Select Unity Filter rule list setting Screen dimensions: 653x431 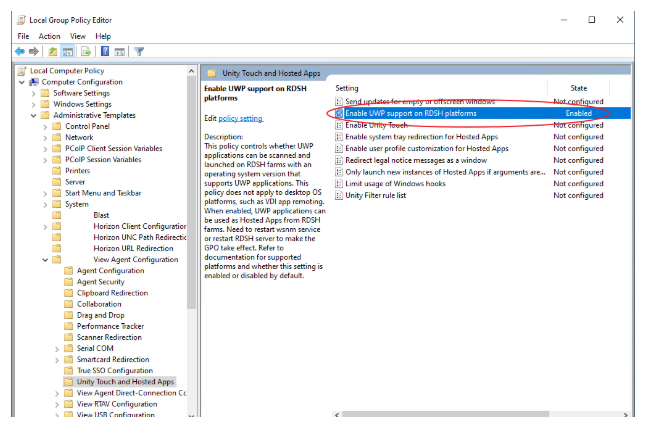(383, 196)
